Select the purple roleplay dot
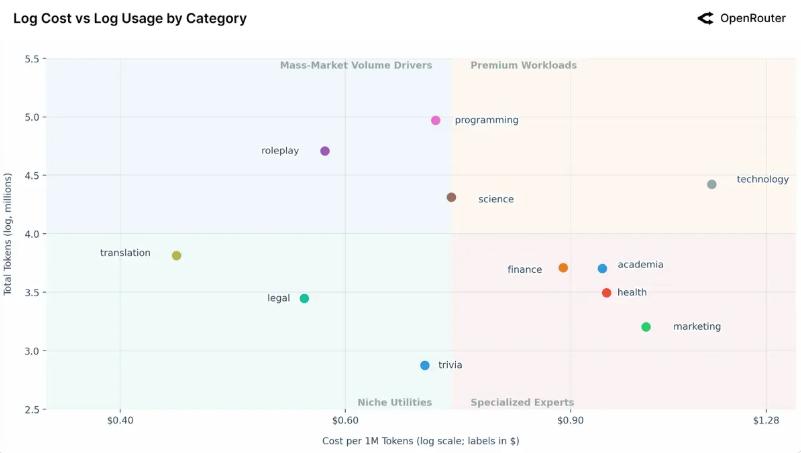Image resolution: width=801 pixels, height=453 pixels. (x=325, y=151)
